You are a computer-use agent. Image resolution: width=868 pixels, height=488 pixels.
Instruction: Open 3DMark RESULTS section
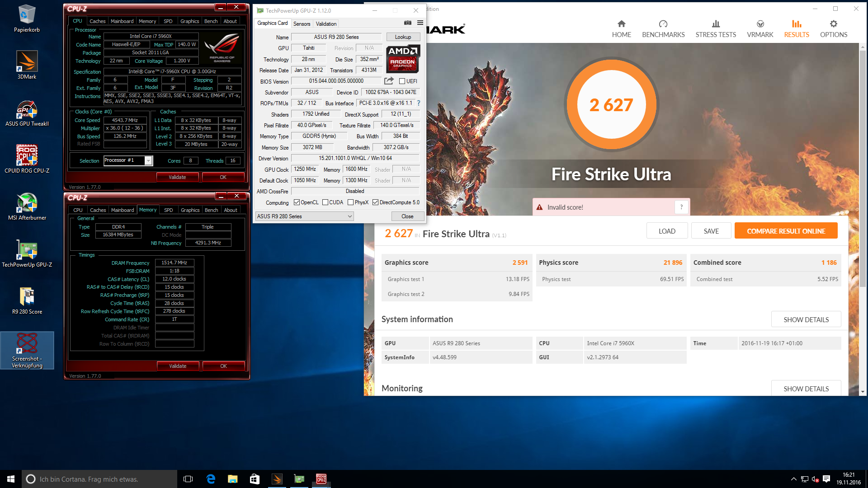797,29
